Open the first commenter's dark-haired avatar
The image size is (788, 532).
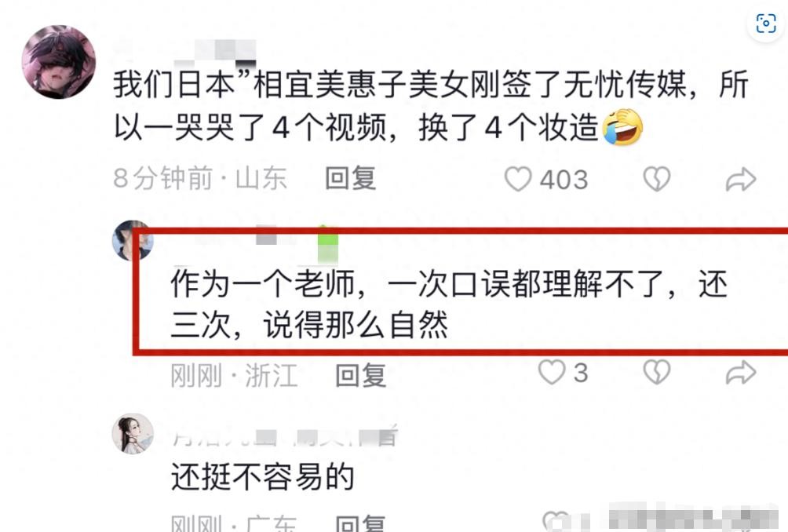59,62
